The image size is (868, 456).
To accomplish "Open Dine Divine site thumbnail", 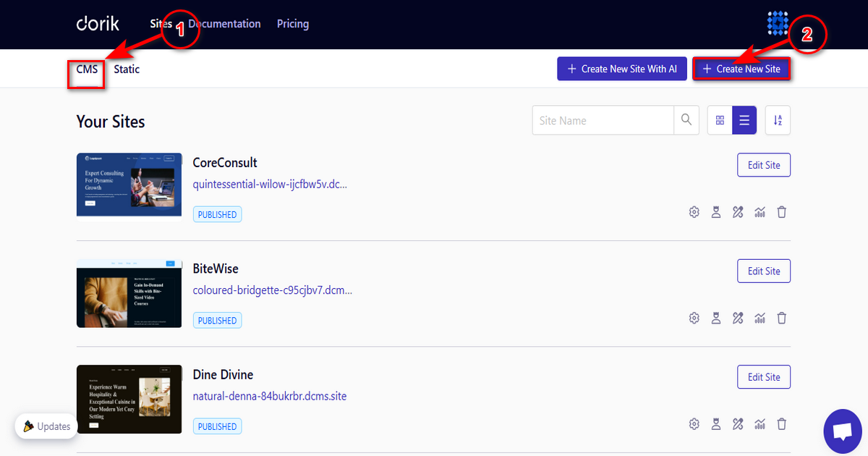I will (129, 400).
